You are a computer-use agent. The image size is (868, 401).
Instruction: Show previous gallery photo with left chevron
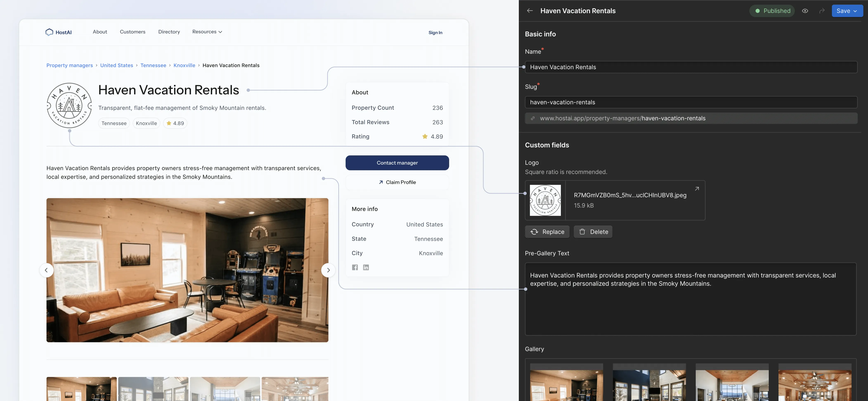[46, 270]
